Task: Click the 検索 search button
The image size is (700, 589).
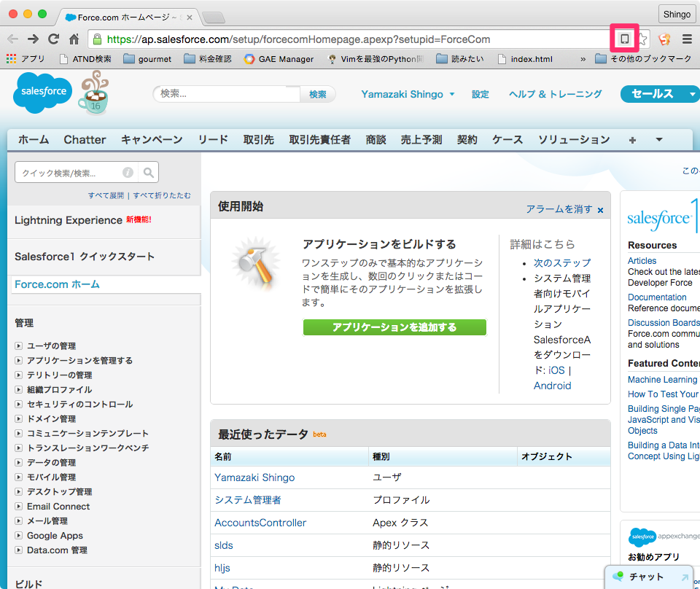Action: pos(317,94)
